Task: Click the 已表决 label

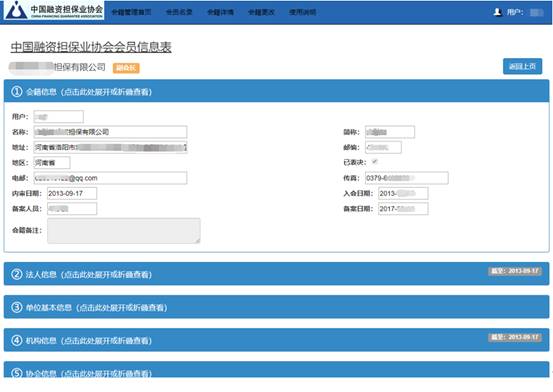Action: pos(355,162)
